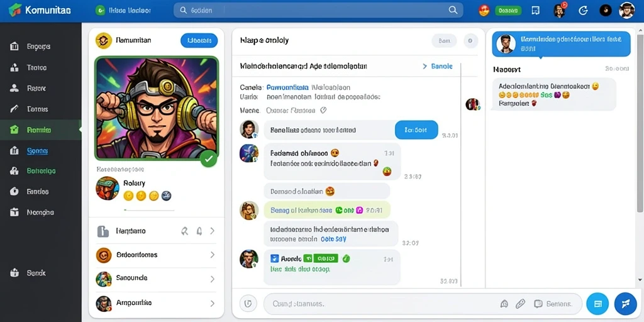Viewport: 644px width, 322px height.
Task: Click the Bemons sticker option in input
Action: [553, 304]
